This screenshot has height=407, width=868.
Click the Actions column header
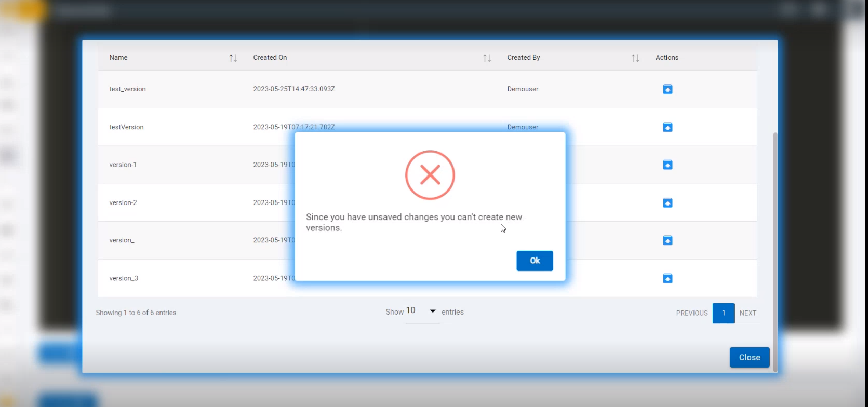(x=667, y=58)
